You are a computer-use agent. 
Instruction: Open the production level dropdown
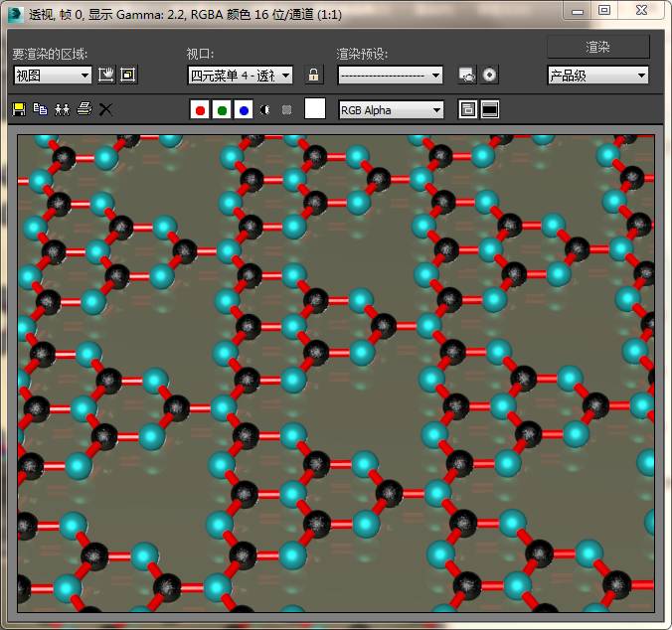point(597,76)
